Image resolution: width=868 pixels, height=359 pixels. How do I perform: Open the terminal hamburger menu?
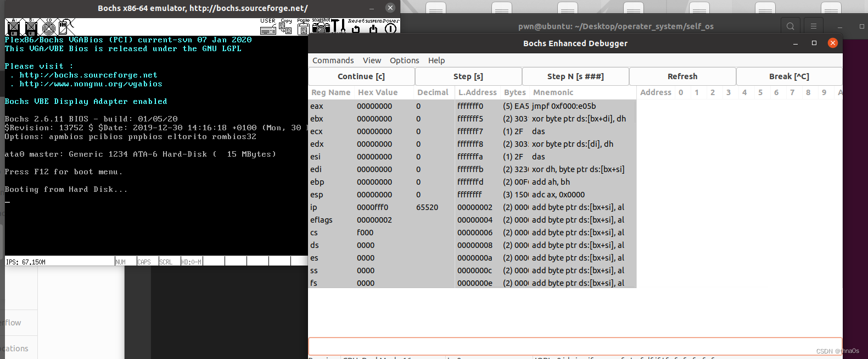tap(814, 26)
